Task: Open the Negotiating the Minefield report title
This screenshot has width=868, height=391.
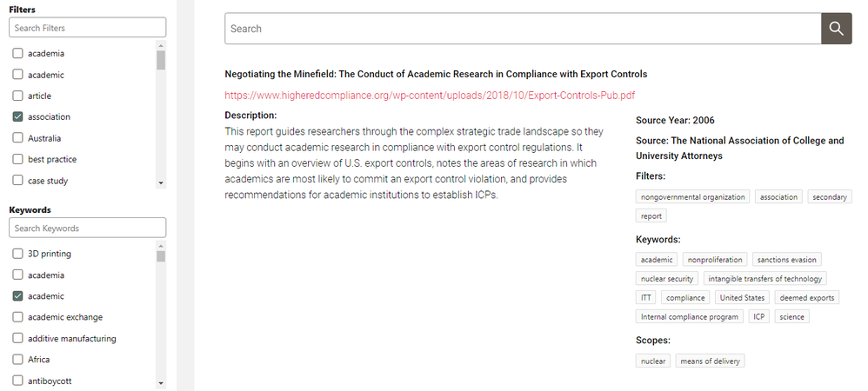Action: coord(435,75)
